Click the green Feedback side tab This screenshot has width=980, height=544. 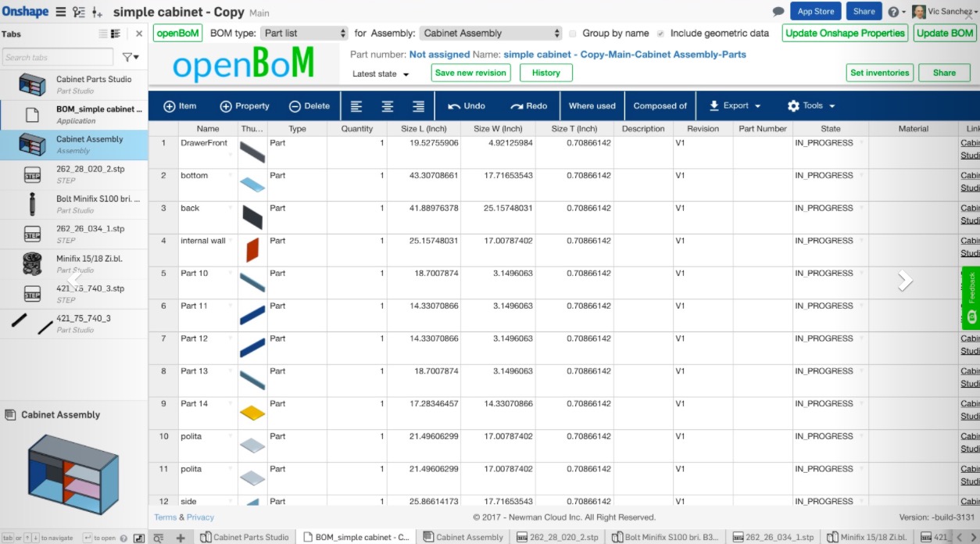coord(971,298)
